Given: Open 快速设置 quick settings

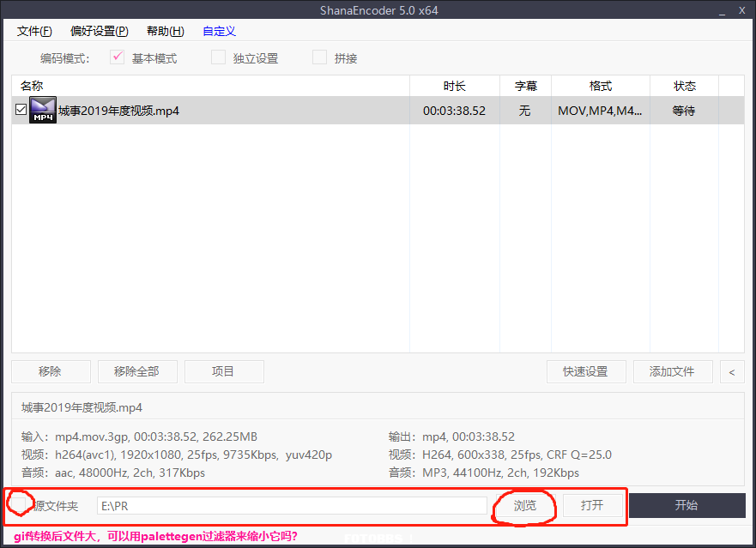Looking at the screenshot, I should click(586, 371).
